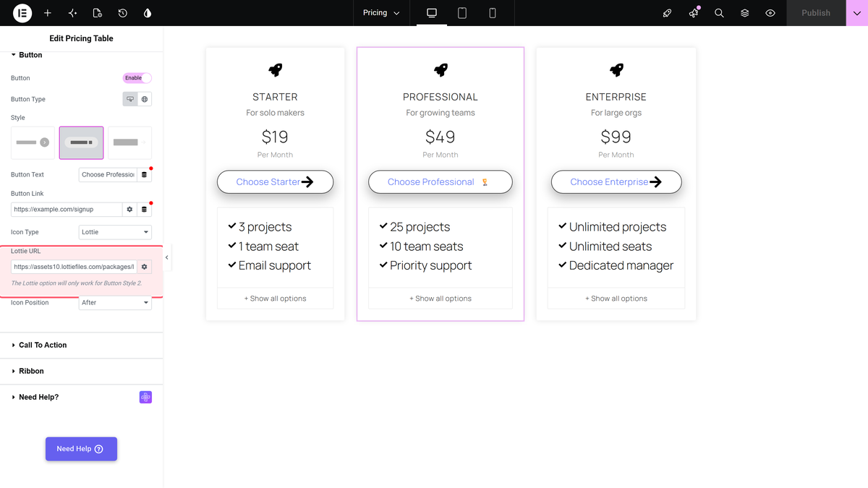Focus the Button Text input field
868x488 pixels.
tap(108, 174)
